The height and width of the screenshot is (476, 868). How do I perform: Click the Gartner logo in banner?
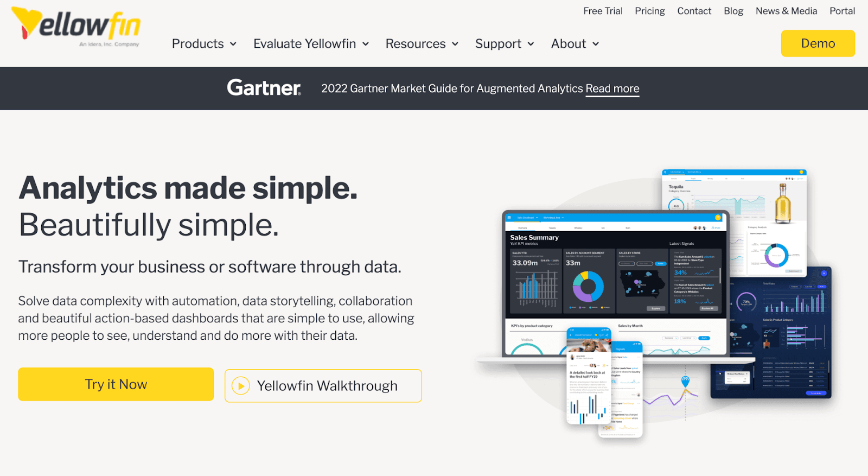click(x=264, y=88)
